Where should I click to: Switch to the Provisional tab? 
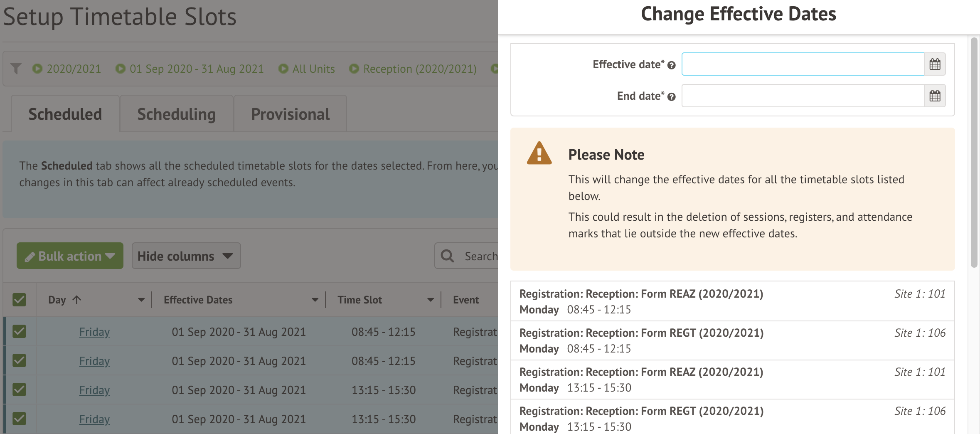coord(290,114)
